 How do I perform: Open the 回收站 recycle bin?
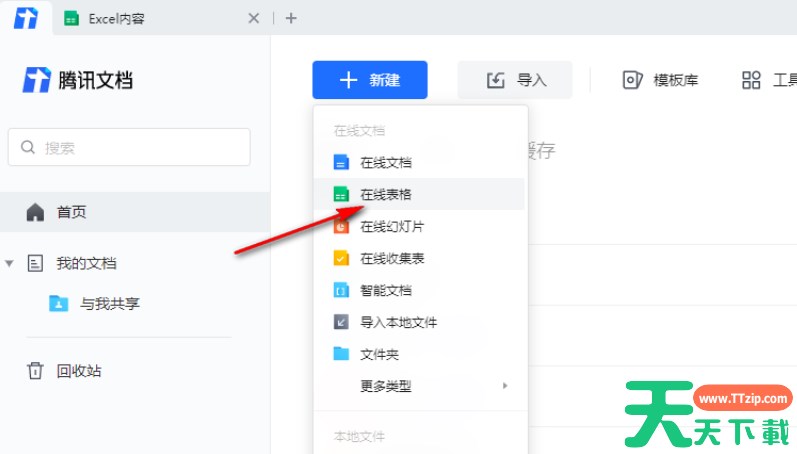[78, 371]
